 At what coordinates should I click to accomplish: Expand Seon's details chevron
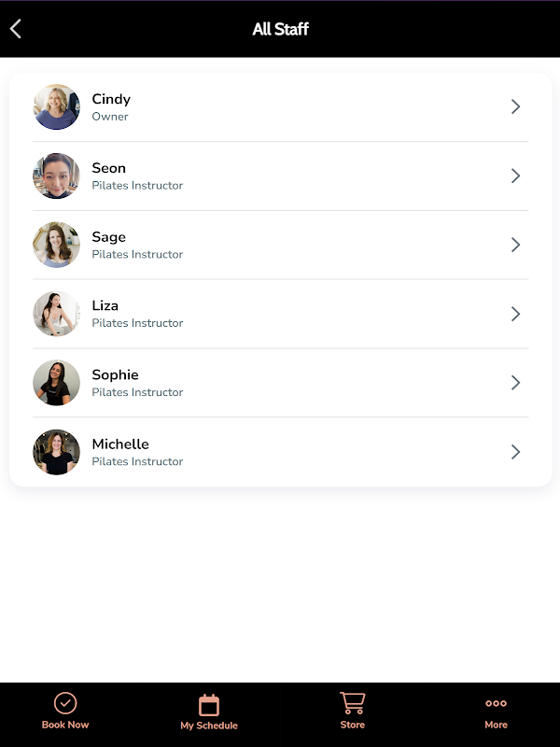tap(515, 176)
